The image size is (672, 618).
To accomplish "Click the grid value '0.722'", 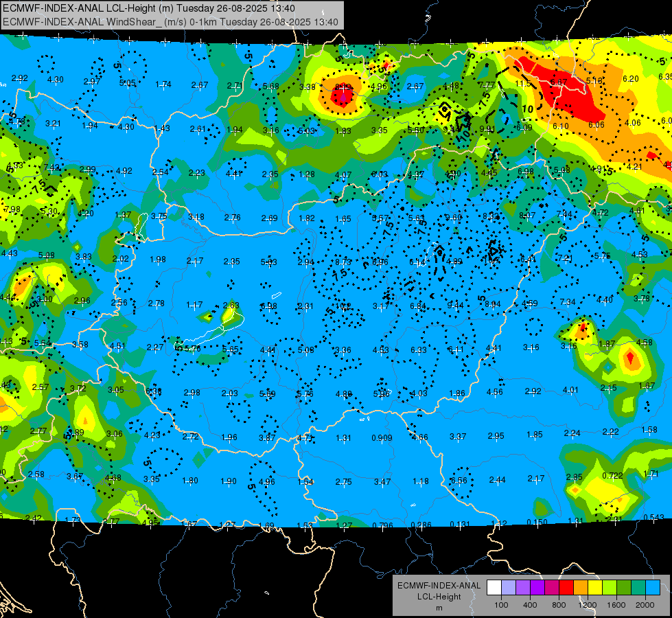I will point(612,476).
